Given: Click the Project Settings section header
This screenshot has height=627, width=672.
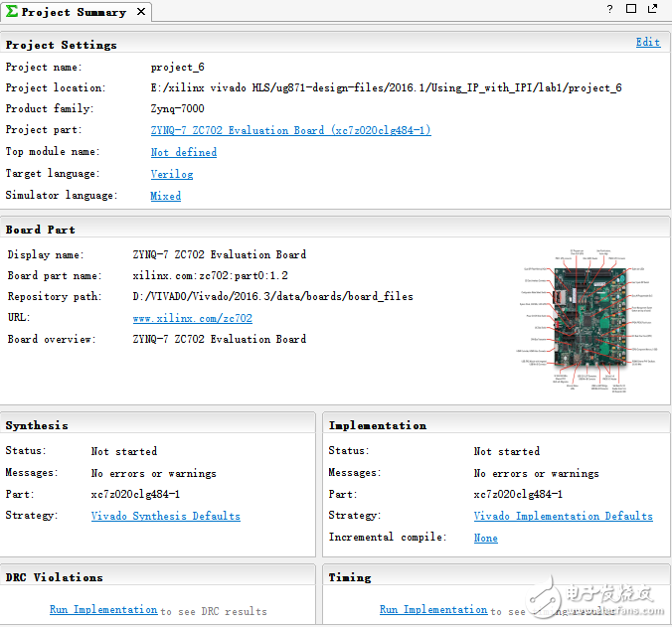Looking at the screenshot, I should tap(61, 45).
